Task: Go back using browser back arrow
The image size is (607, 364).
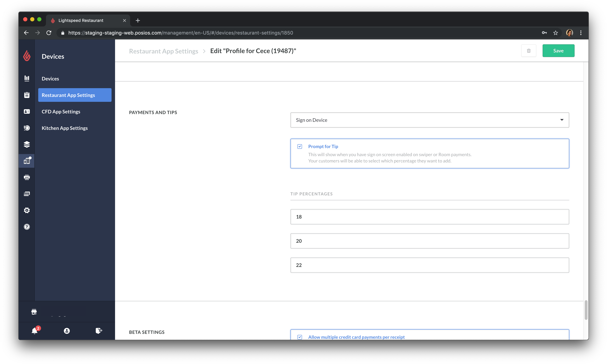Action: (x=26, y=33)
